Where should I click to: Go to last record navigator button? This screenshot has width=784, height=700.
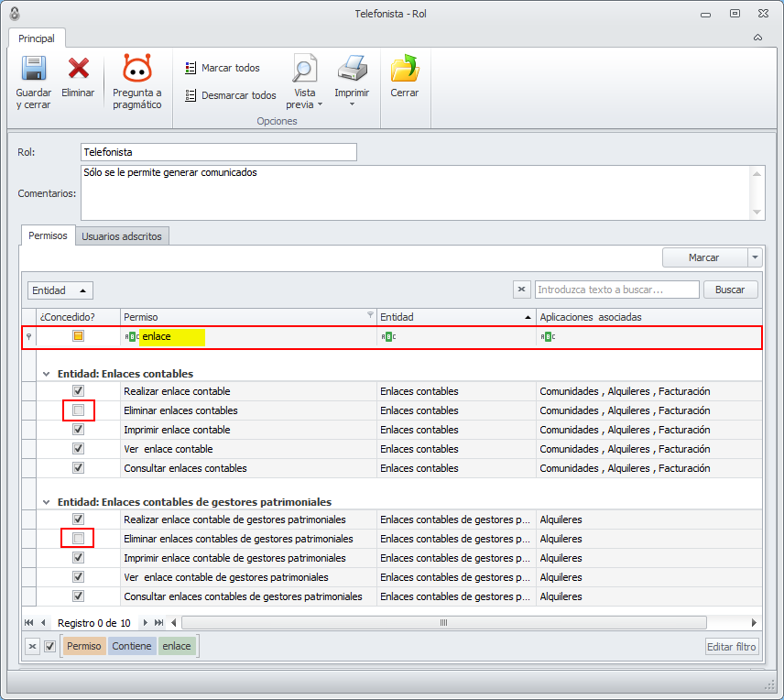tap(159, 623)
